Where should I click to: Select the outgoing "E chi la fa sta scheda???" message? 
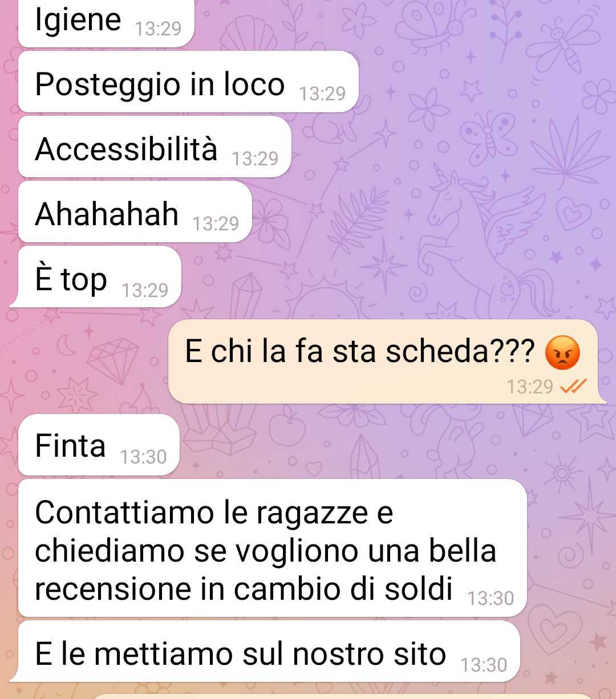(387, 361)
